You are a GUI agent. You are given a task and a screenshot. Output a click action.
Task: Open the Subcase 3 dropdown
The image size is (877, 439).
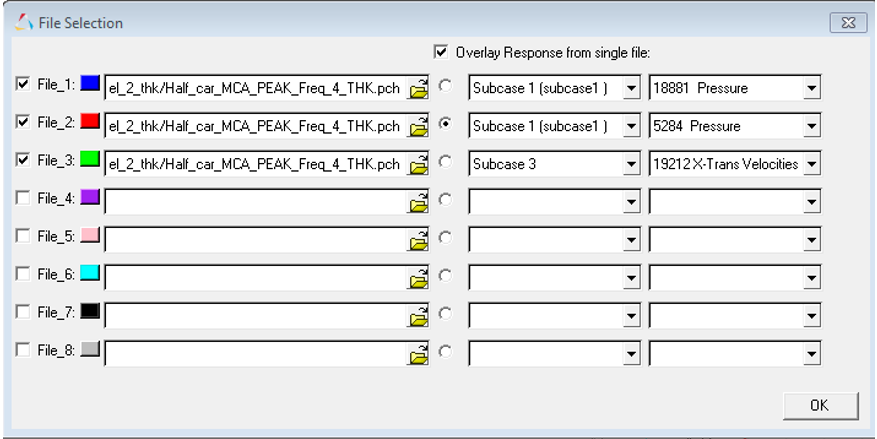point(631,164)
